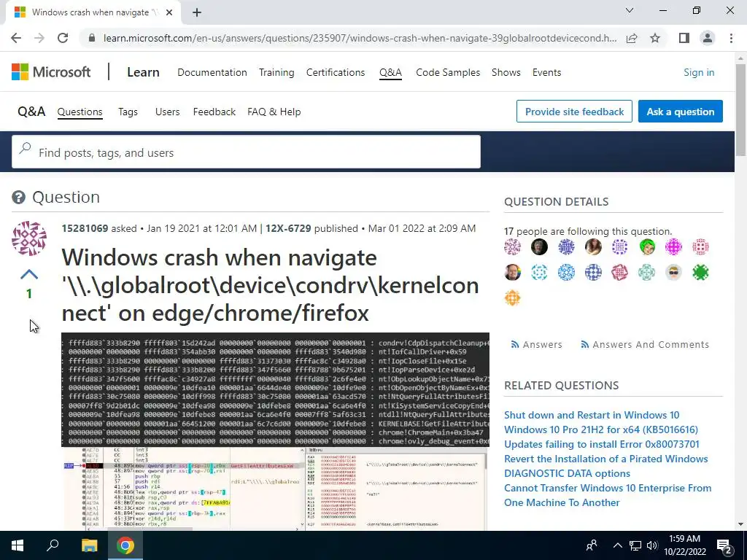Open Windows taskbar search
This screenshot has width=747, height=560.
53,545
